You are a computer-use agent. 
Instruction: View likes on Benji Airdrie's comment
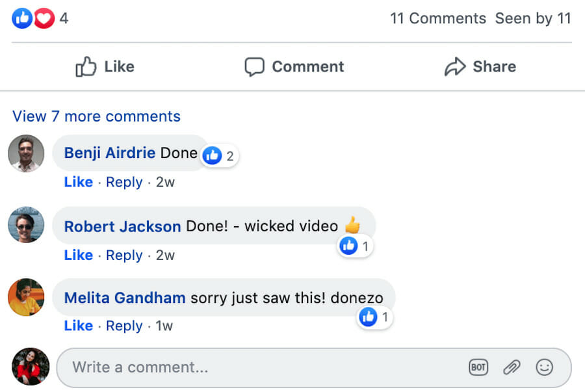pos(219,155)
